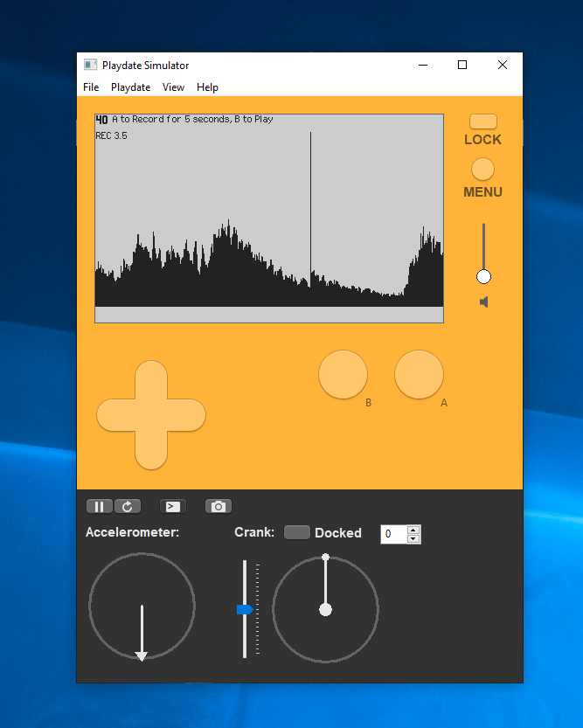Restart the game with the reload button

point(128,507)
